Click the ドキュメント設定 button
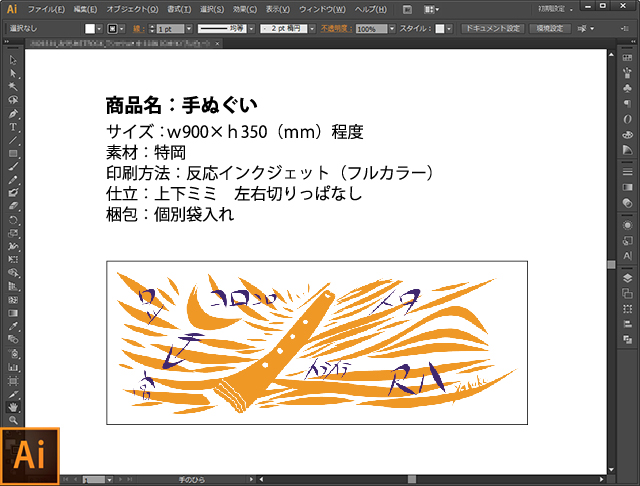Screen dimensions: 640x486 [491, 29]
